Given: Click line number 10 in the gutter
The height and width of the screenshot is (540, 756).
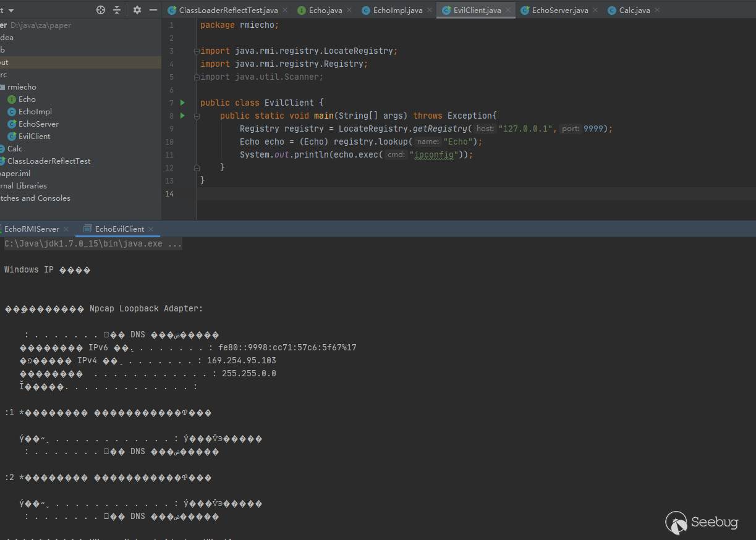Looking at the screenshot, I should pos(169,142).
